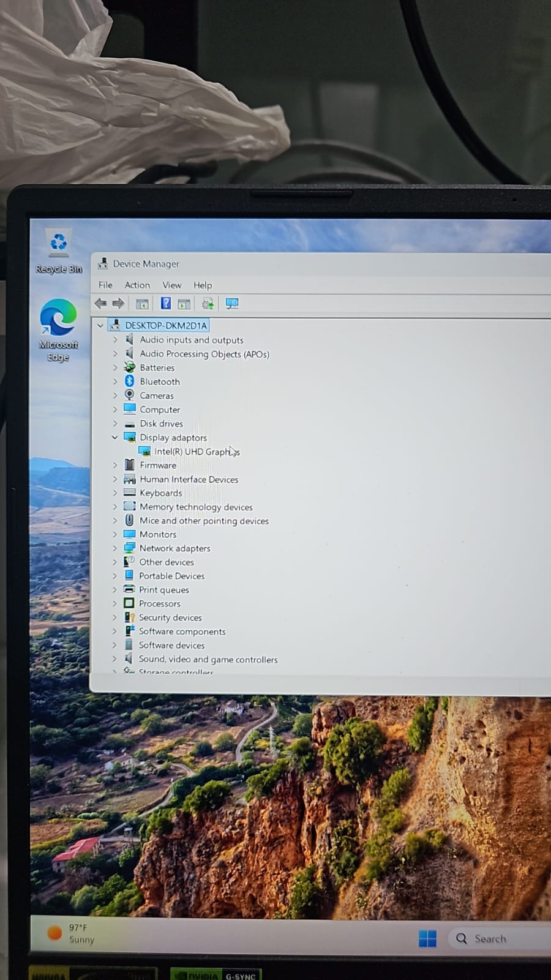551x980 pixels.
Task: Expand the Software components category
Action: click(114, 631)
